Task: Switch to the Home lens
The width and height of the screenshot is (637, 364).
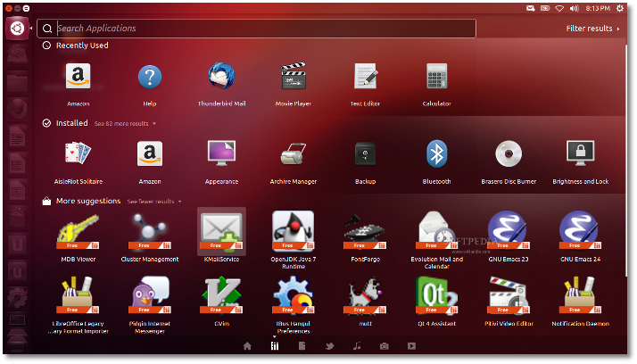Action: pos(247,346)
